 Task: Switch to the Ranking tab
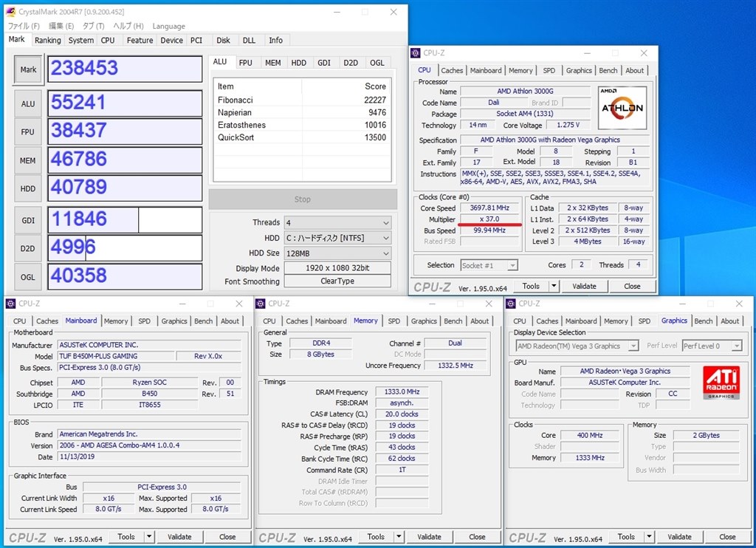[x=47, y=41]
